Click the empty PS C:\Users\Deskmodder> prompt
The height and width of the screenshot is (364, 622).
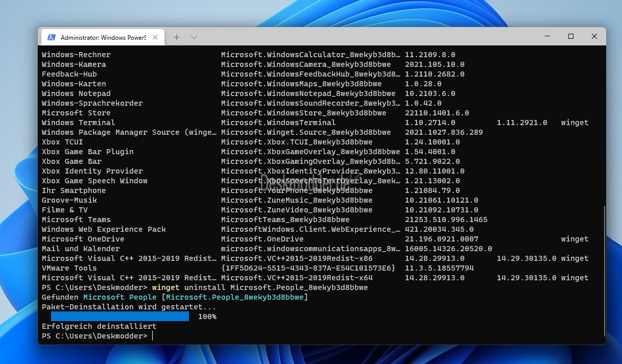coord(94,336)
